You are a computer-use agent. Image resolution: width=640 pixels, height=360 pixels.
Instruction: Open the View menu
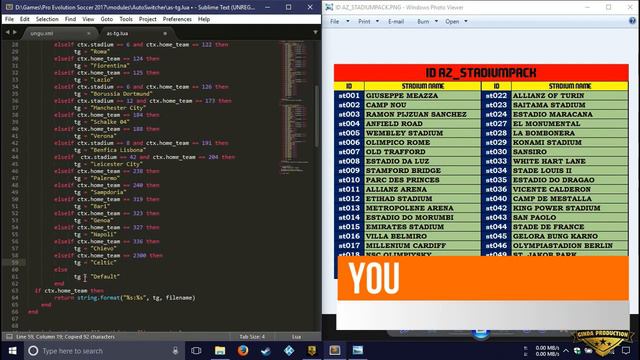pos(88,19)
